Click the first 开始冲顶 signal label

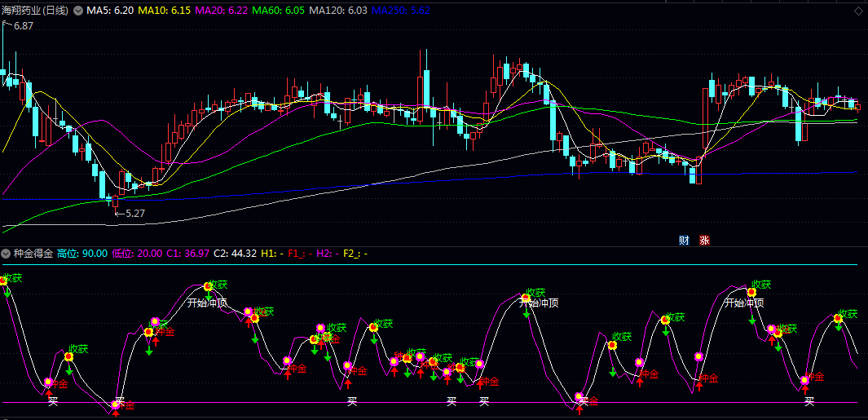207,303
